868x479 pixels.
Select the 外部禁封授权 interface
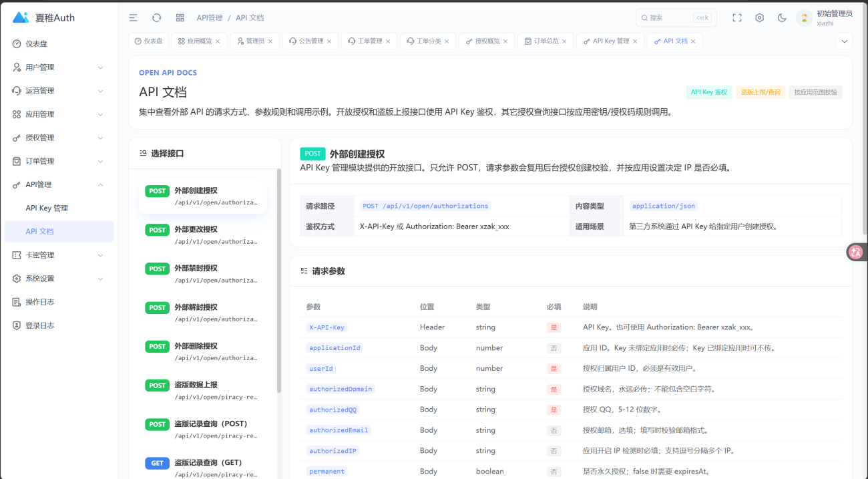point(203,274)
